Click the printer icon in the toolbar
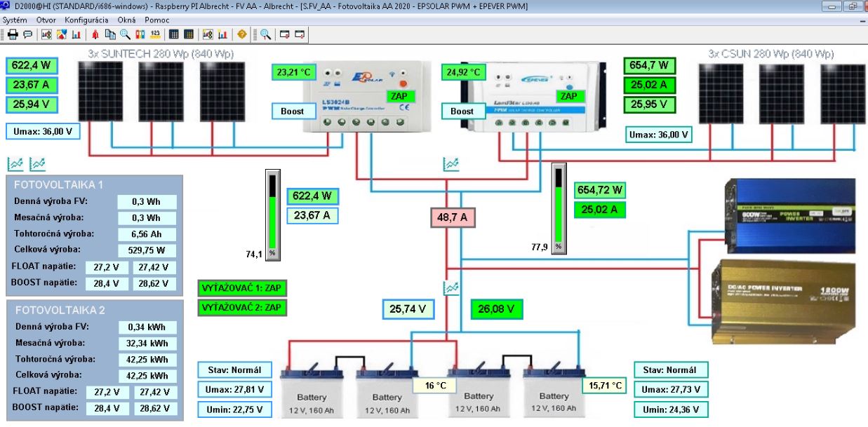Image resolution: width=868 pixels, height=427 pixels. (x=13, y=34)
